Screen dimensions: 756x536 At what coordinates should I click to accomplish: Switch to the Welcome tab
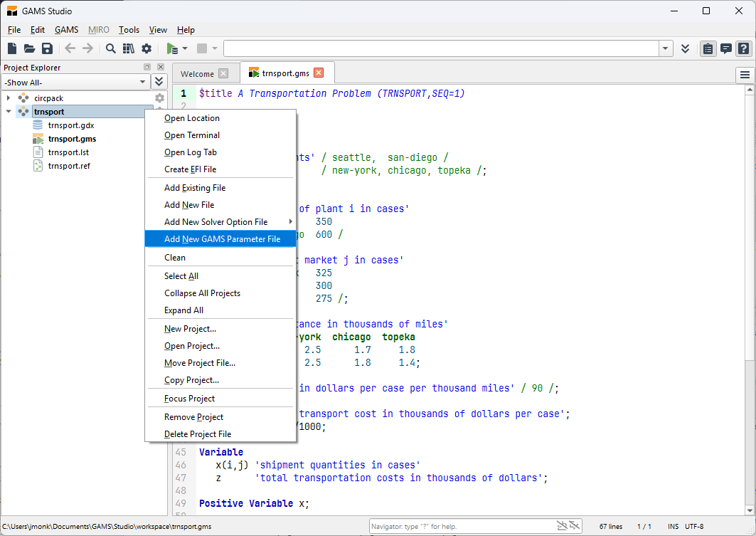(x=197, y=74)
